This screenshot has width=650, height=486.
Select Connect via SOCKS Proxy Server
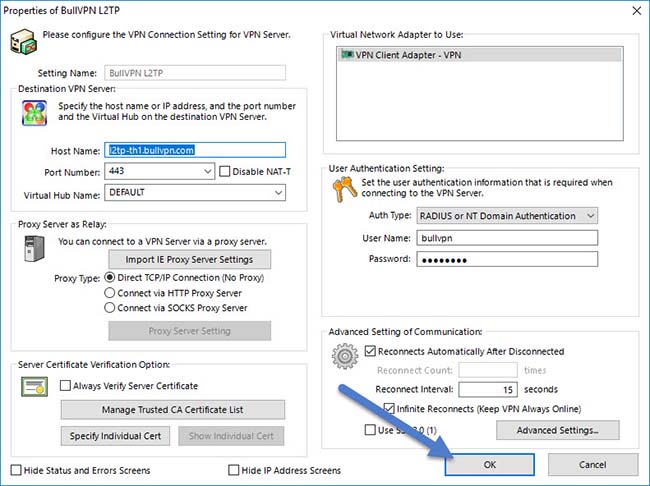[109, 308]
